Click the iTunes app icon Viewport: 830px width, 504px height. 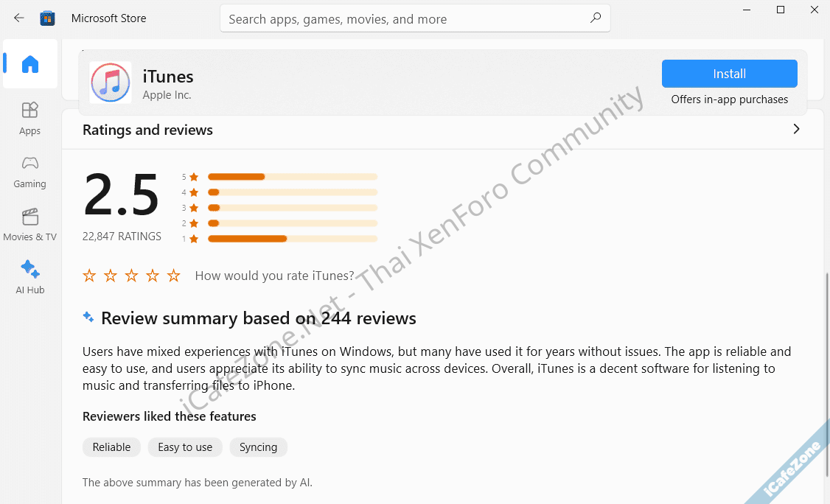111,82
